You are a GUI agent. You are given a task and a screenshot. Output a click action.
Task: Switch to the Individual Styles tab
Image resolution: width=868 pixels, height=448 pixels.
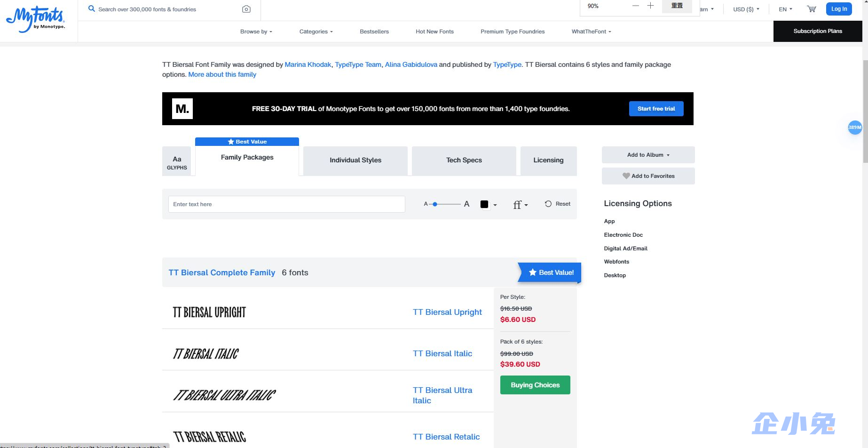(x=355, y=160)
